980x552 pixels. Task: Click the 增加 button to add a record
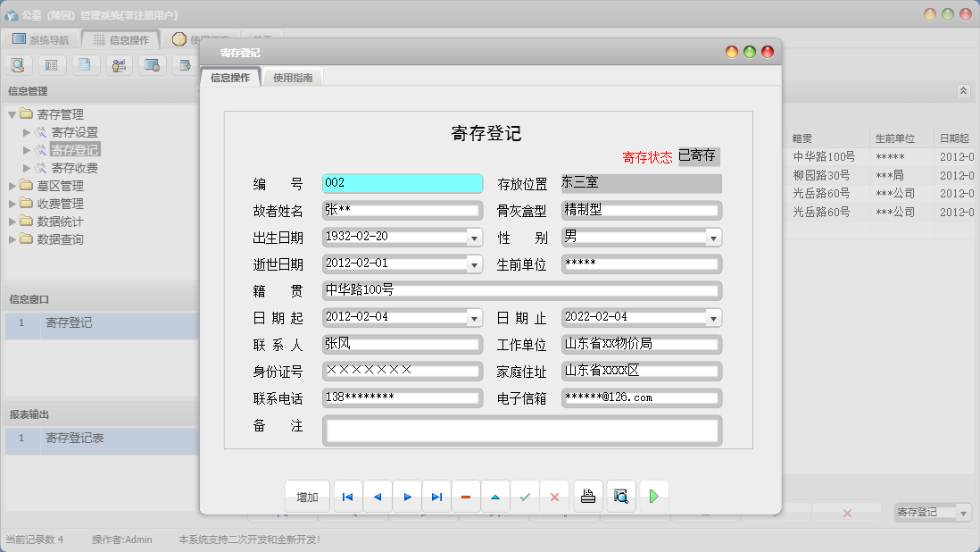click(x=306, y=496)
